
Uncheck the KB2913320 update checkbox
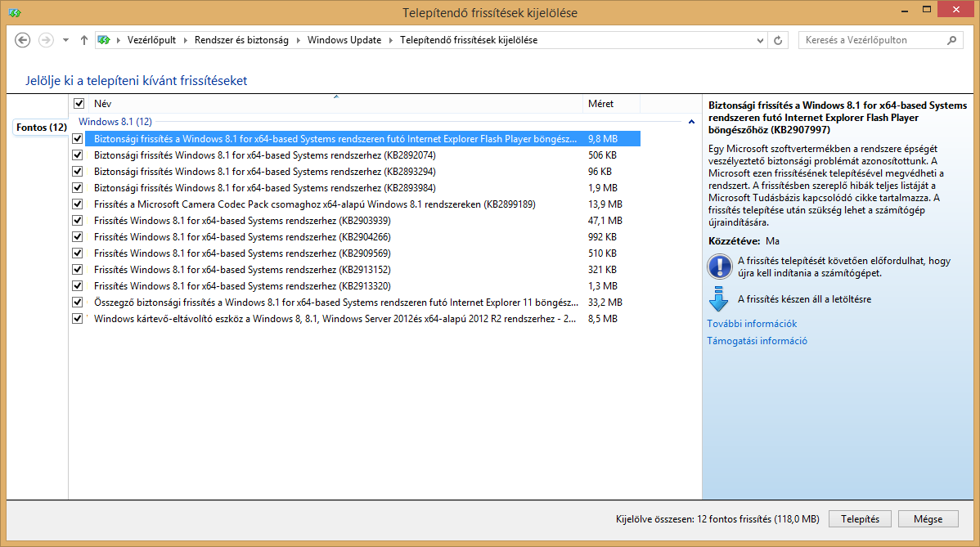(x=78, y=285)
